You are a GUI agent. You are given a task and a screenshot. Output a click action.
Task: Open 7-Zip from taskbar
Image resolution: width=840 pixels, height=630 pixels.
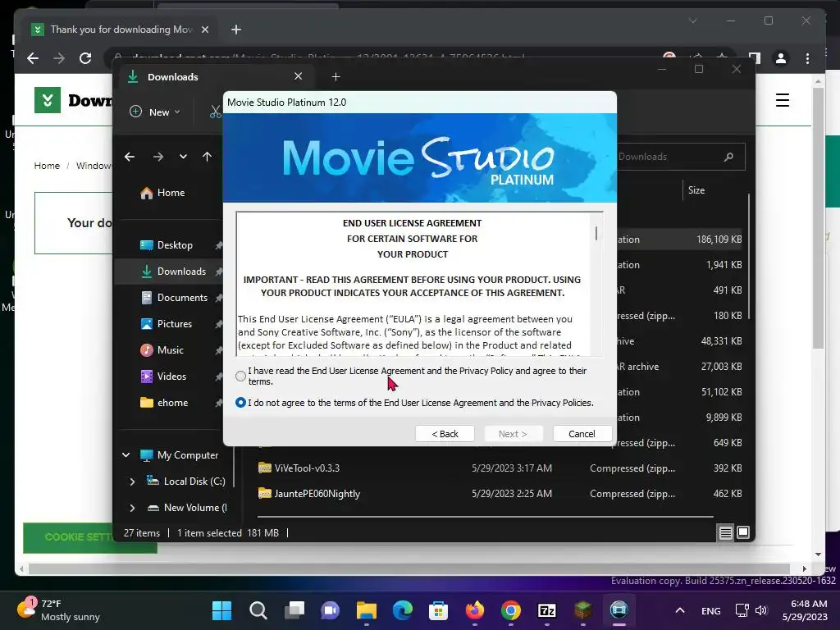click(x=547, y=610)
